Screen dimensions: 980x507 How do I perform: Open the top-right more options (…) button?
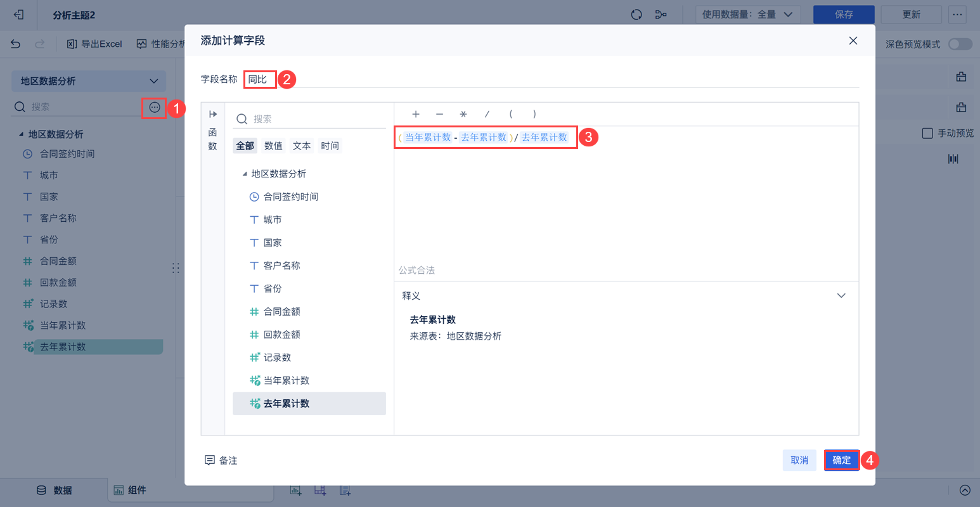[x=957, y=15]
